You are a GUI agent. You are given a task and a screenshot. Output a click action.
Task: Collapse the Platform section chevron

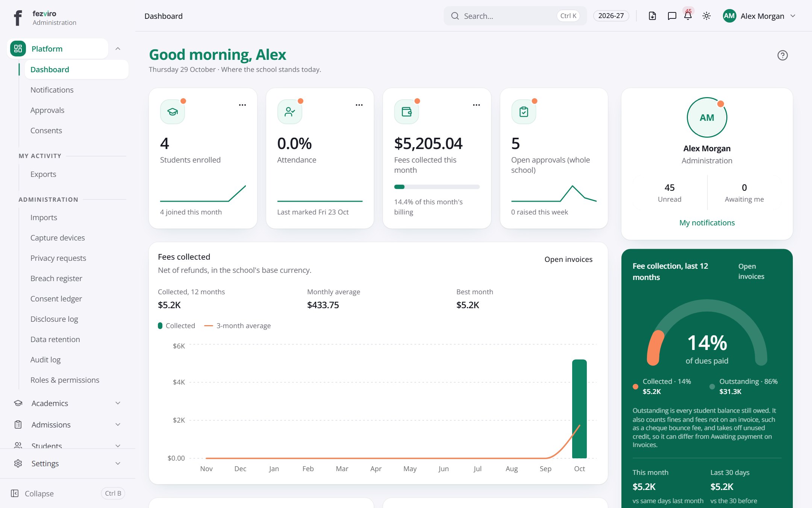[118, 49]
